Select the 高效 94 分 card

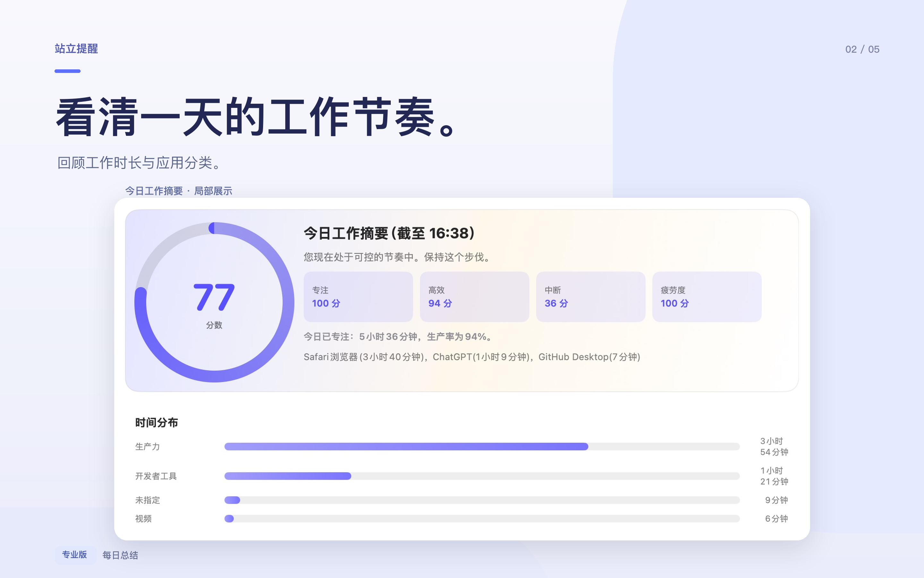(x=475, y=297)
